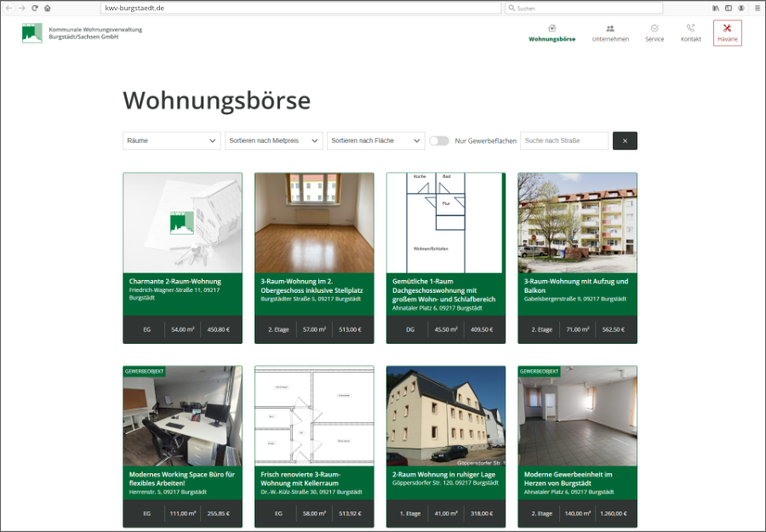Click tiled room photo of Moderne Gewerbeeinheit
Screen dimensions: 766x532
577,415
